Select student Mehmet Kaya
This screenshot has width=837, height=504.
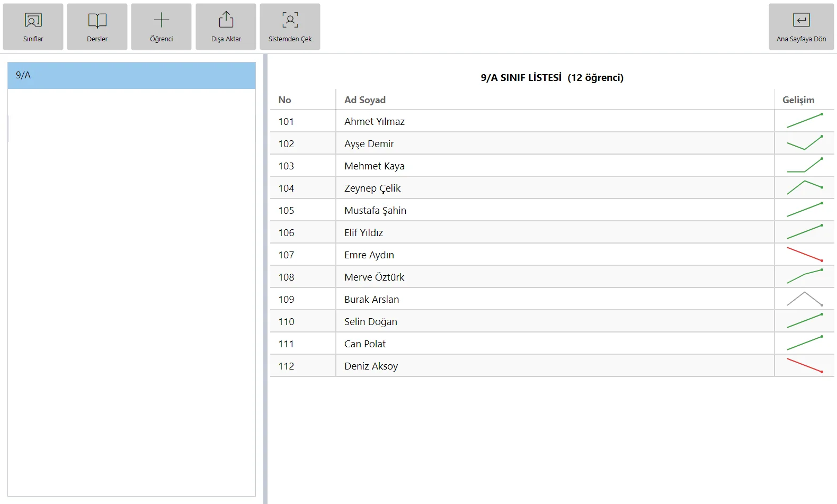tap(375, 166)
